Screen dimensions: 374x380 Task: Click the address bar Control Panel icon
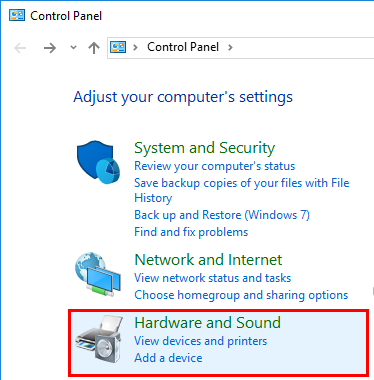[x=118, y=47]
